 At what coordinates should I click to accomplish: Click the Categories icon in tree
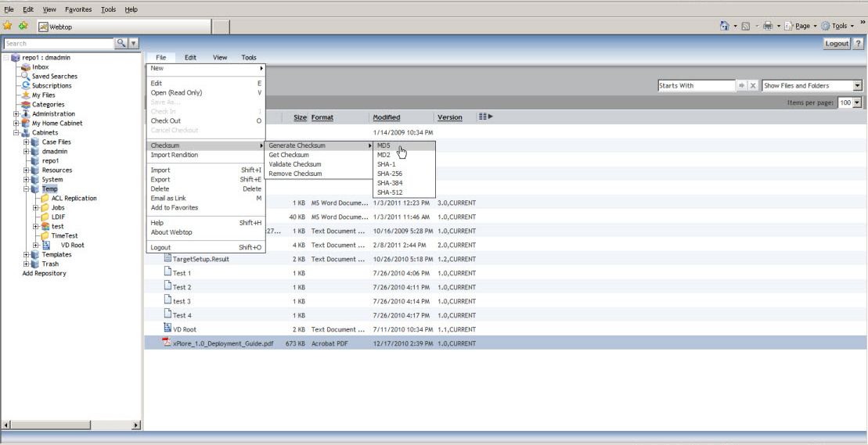pos(26,105)
